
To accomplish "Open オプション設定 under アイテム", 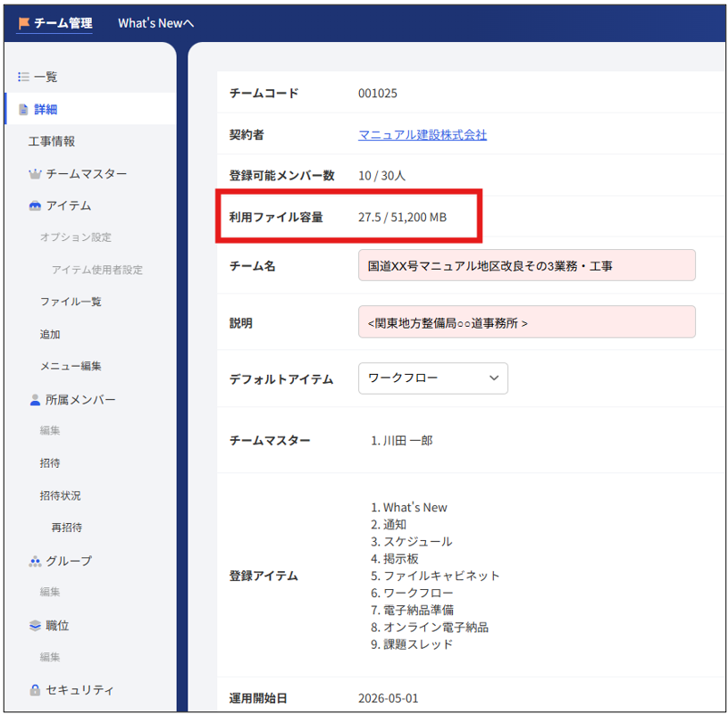I will click(x=76, y=237).
